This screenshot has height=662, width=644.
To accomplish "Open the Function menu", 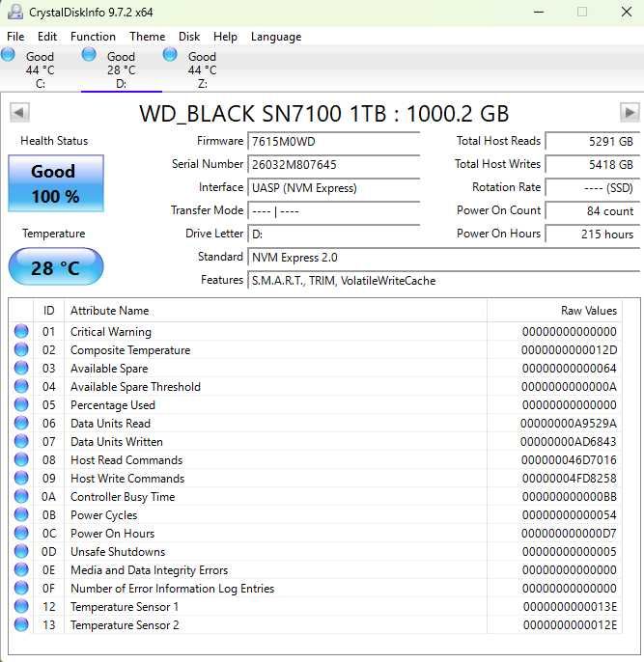I will point(93,37).
